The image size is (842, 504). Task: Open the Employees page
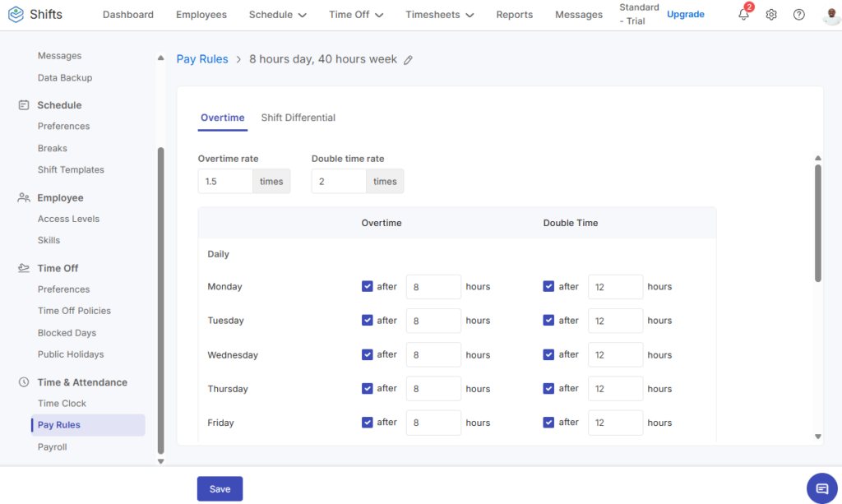(x=201, y=15)
